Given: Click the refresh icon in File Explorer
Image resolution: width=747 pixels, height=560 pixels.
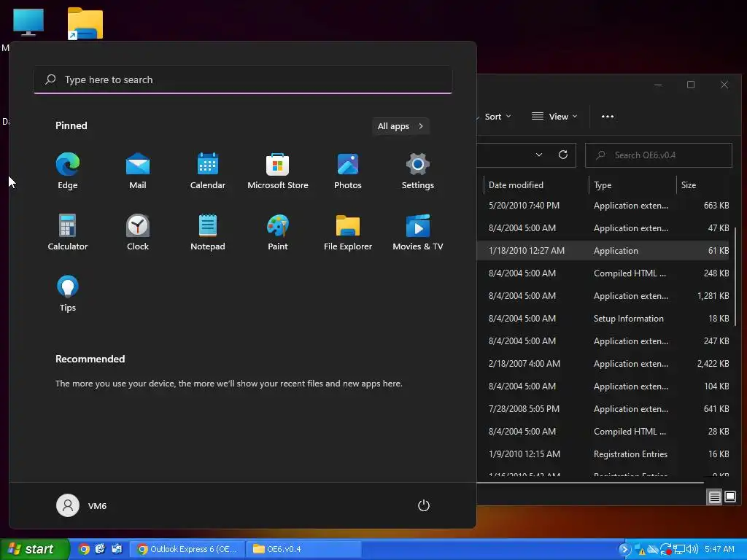Looking at the screenshot, I should pyautogui.click(x=562, y=155).
